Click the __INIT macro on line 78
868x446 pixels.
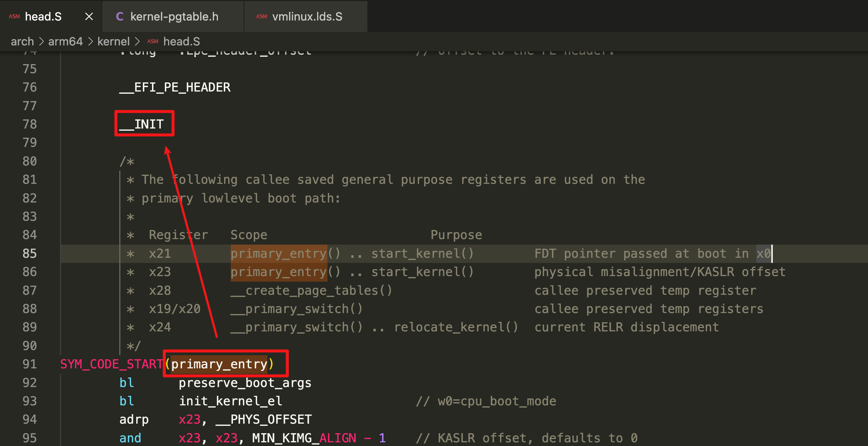142,124
